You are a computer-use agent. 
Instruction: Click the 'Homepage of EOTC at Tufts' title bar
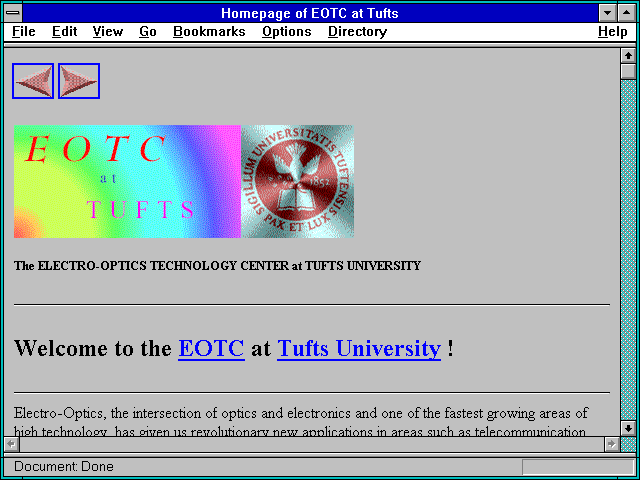click(x=310, y=13)
